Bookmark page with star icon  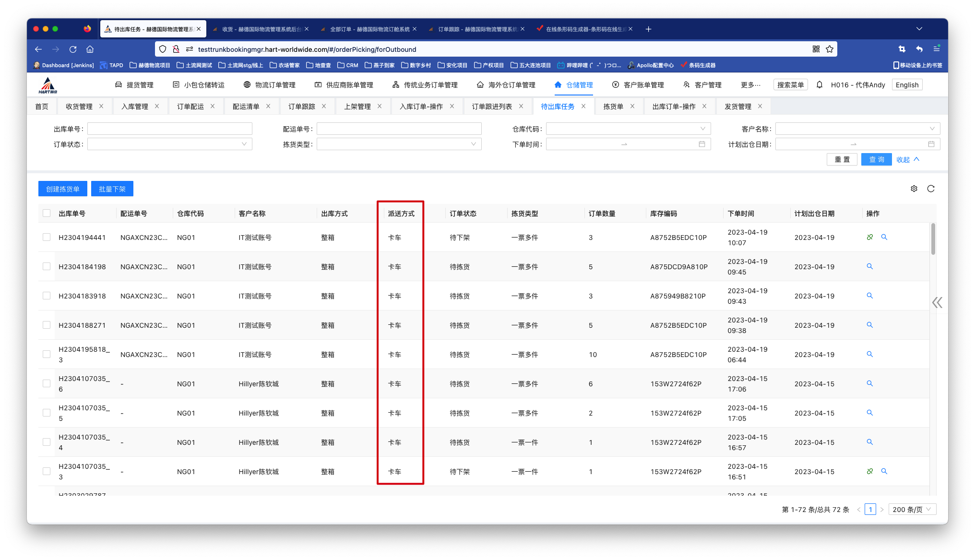(830, 49)
